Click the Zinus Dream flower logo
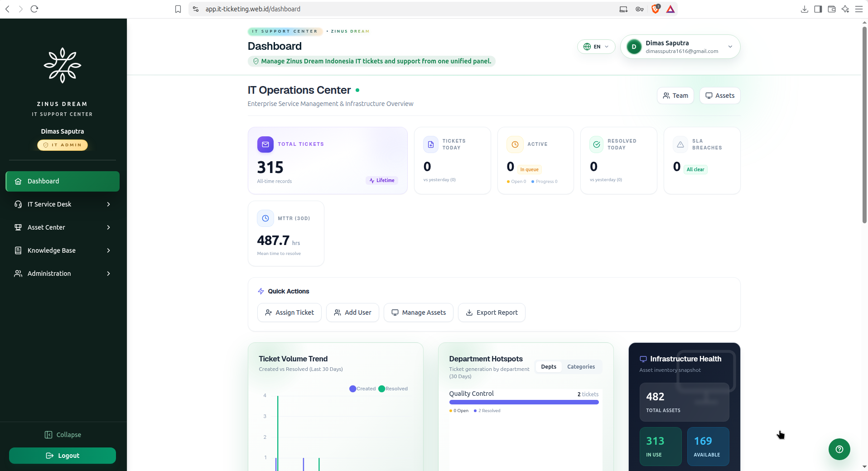 click(x=63, y=66)
